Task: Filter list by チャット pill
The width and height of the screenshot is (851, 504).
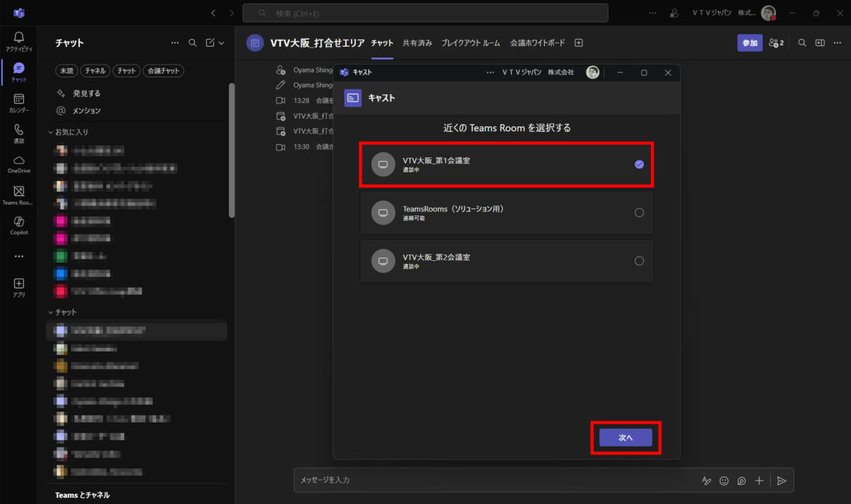Action: (x=126, y=71)
